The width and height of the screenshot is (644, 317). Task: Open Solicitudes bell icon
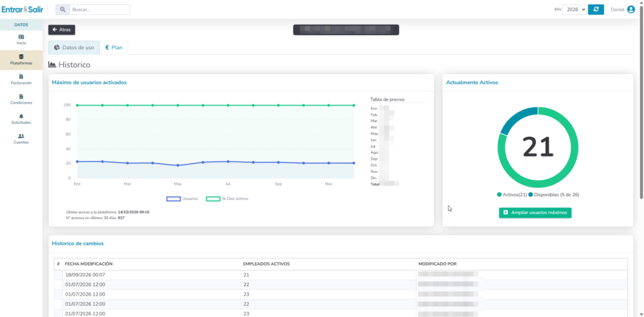click(x=21, y=116)
